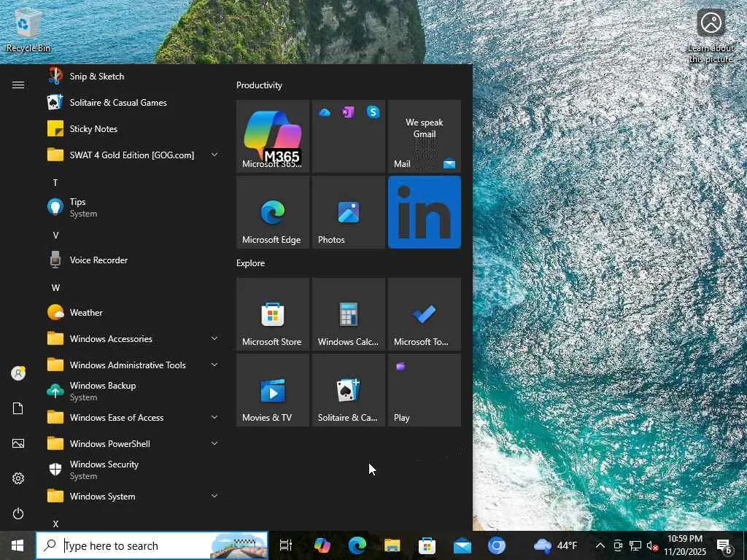Jump to letter V section header
Screen dimensions: 747x560
click(55, 236)
